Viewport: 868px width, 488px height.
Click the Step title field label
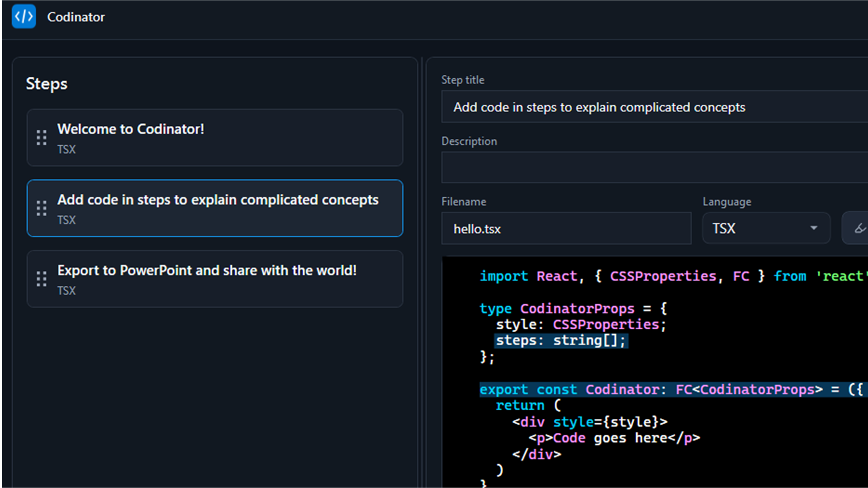pos(463,80)
